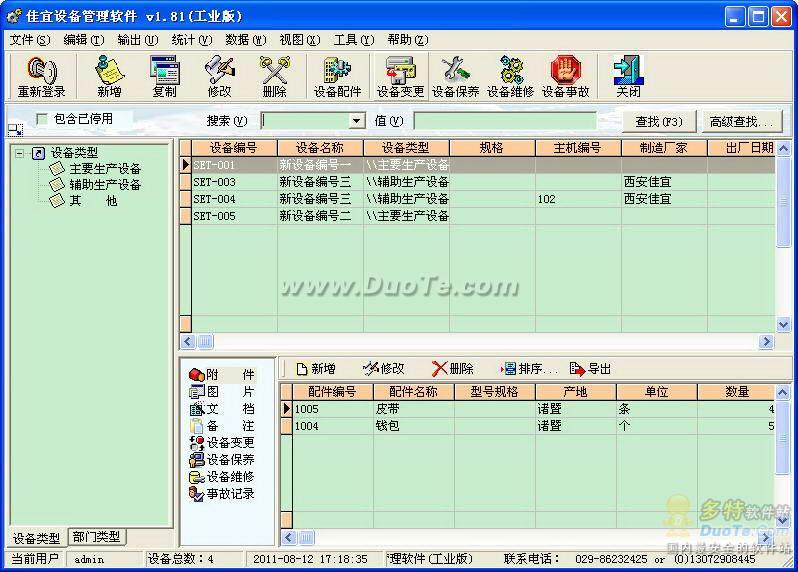Collapse the 设备类型 tree node
Viewport: 798px width, 572px height.
(x=19, y=153)
